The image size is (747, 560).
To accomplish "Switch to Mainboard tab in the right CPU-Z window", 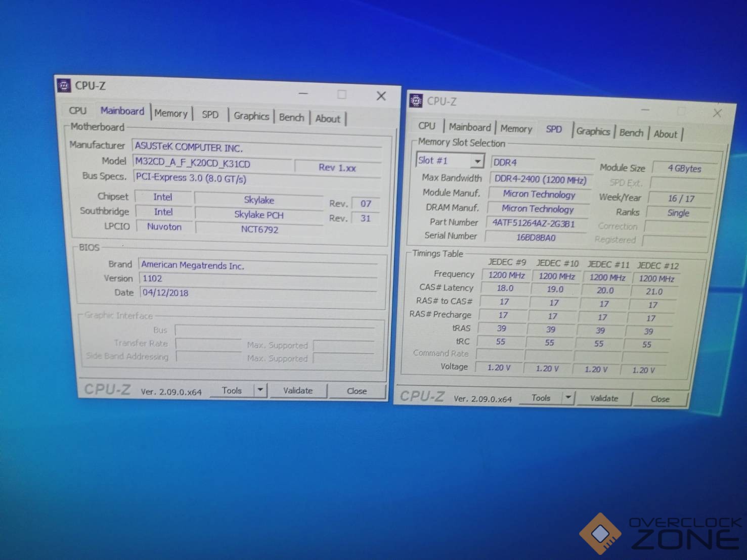I will tap(470, 127).
